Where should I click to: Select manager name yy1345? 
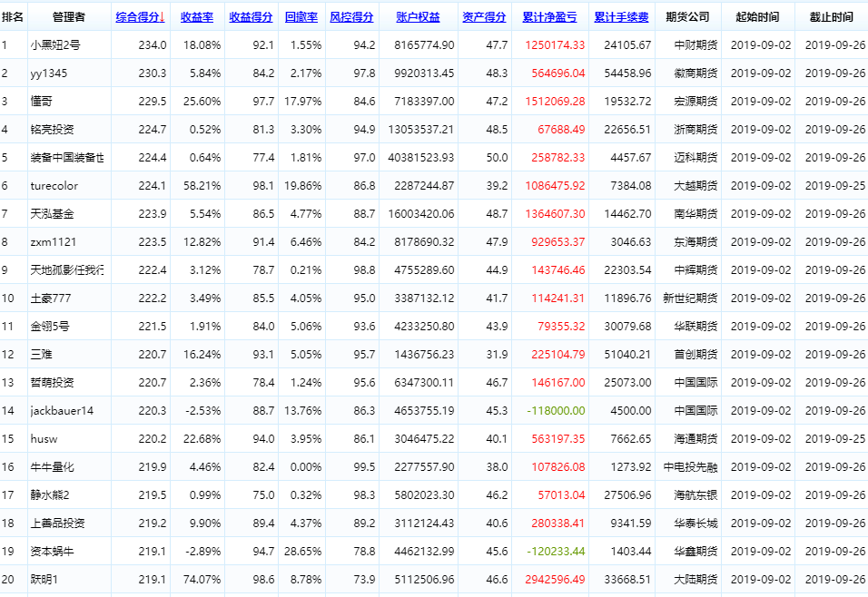pos(49,73)
